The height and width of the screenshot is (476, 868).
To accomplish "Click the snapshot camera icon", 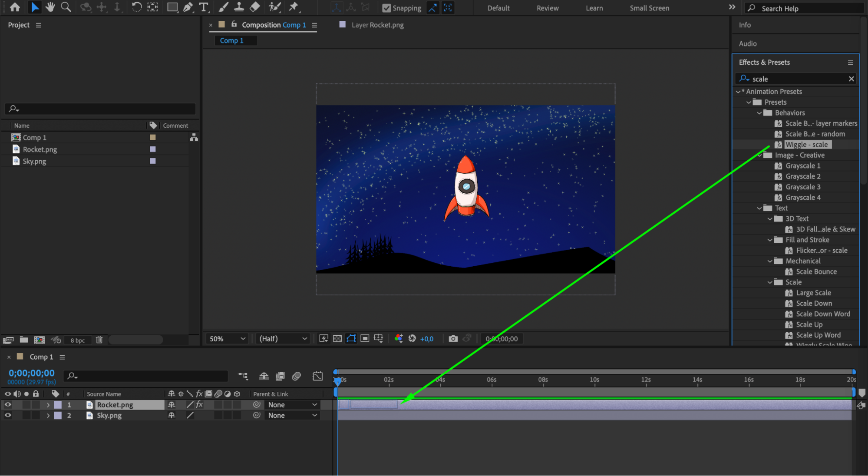I will click(x=453, y=339).
